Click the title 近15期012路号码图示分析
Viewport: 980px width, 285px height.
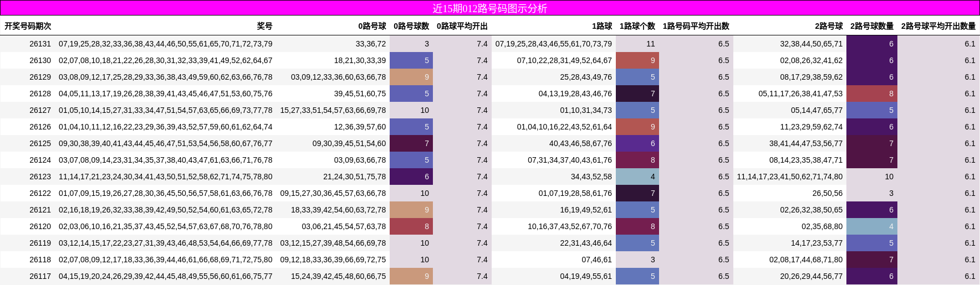pos(489,8)
